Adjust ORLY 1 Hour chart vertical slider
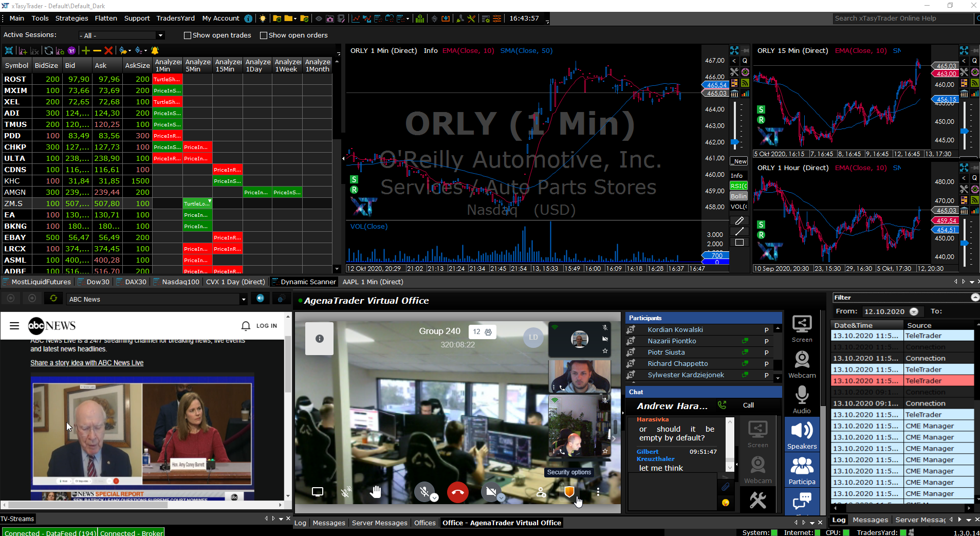Screen dimensions: 980x536 point(965,243)
